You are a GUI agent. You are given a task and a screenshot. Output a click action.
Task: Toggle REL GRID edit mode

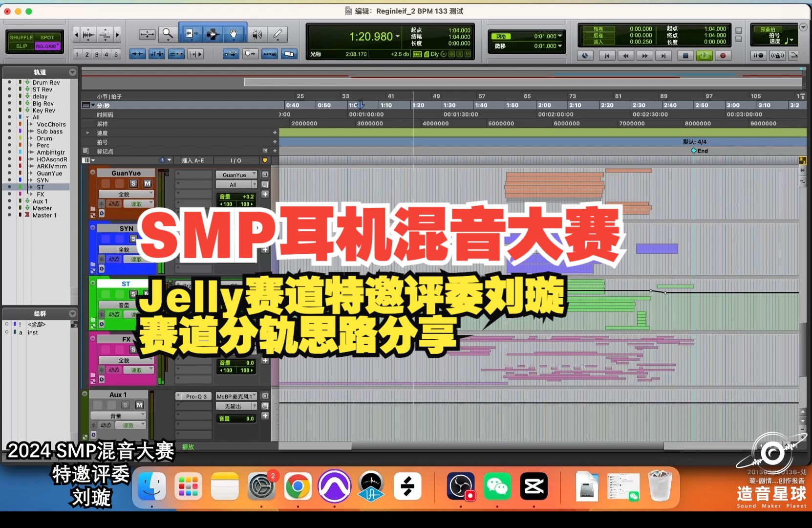pyautogui.click(x=47, y=46)
